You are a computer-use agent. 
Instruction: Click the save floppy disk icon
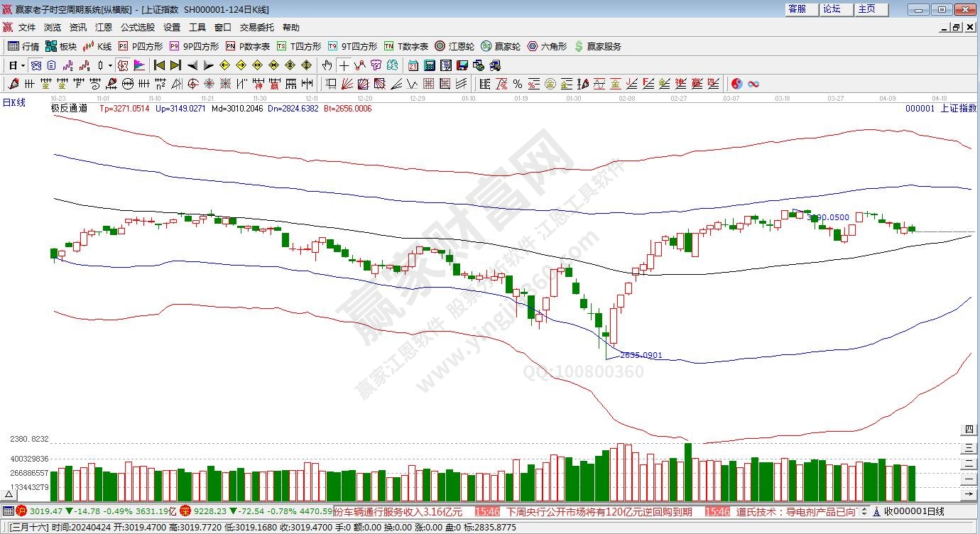tap(462, 65)
